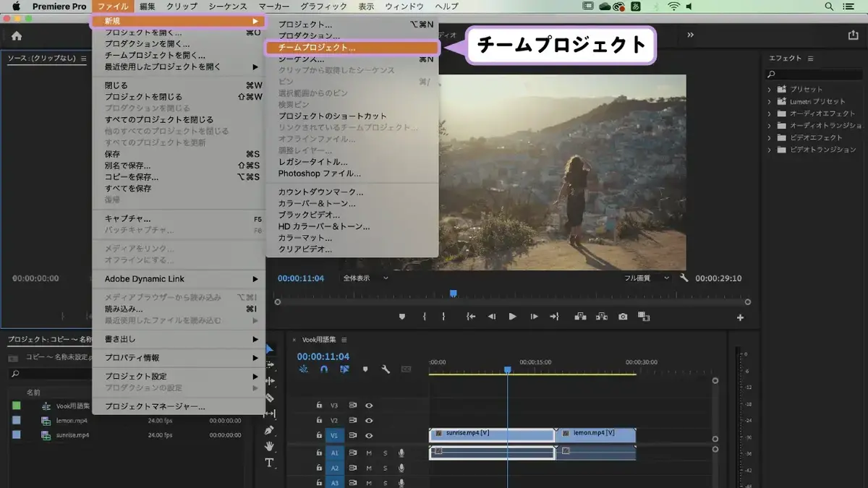Select the Pen tool
The width and height of the screenshot is (868, 488).
270,430
